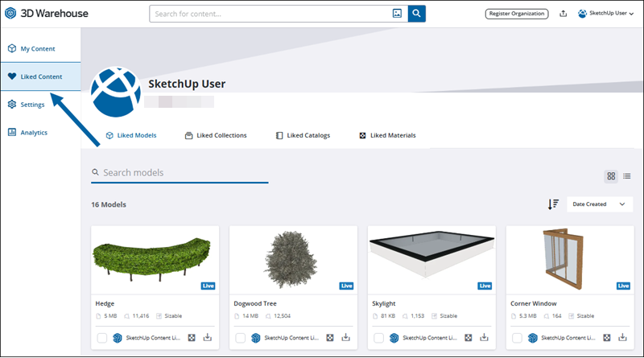Open My Content in sidebar

tap(41, 48)
